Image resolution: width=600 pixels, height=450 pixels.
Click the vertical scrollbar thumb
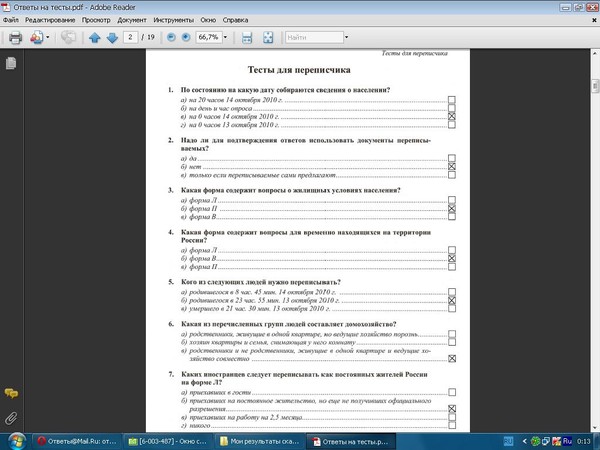595,86
